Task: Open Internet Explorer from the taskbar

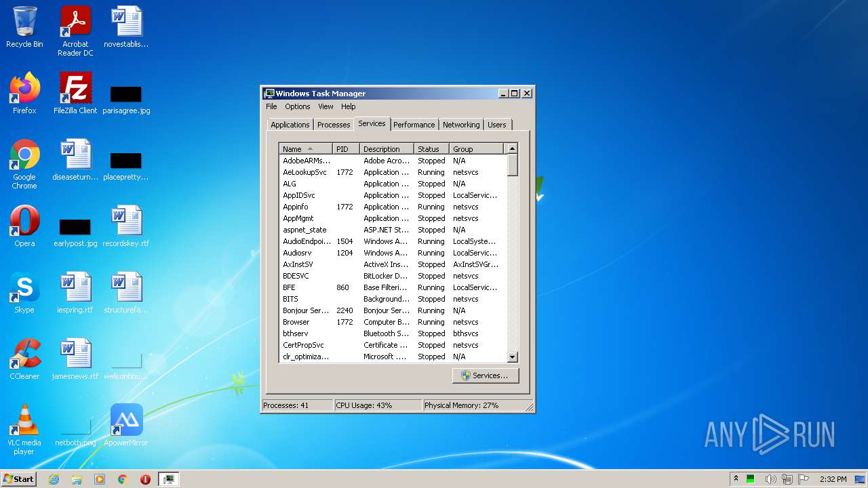Action: coord(54,479)
